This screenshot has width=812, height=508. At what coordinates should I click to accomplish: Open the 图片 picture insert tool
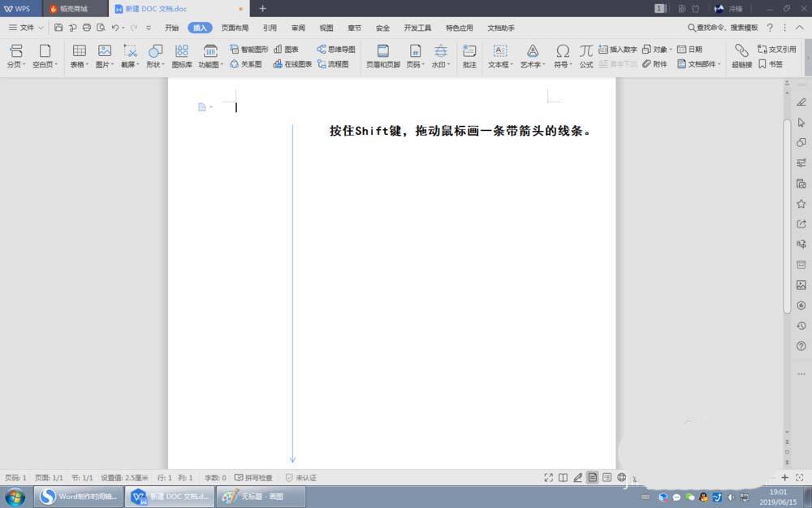(x=104, y=54)
